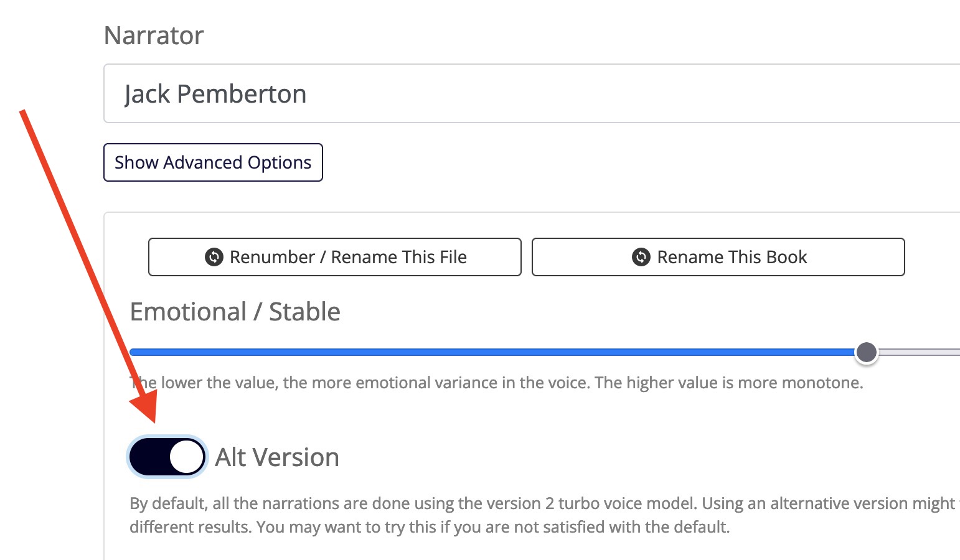Screen dimensions: 960x560
Task: Click the slider description about emotional variance
Action: (x=496, y=383)
